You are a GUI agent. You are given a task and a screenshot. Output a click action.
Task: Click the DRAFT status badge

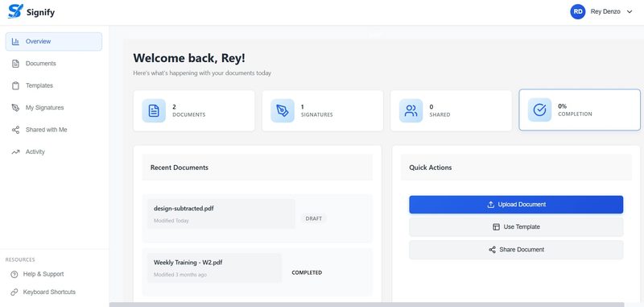[x=314, y=218]
